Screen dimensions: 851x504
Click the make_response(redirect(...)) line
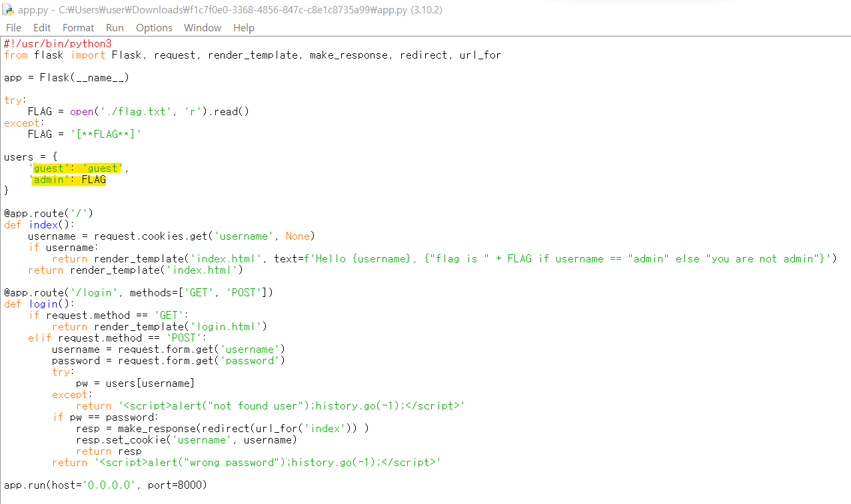pos(223,428)
